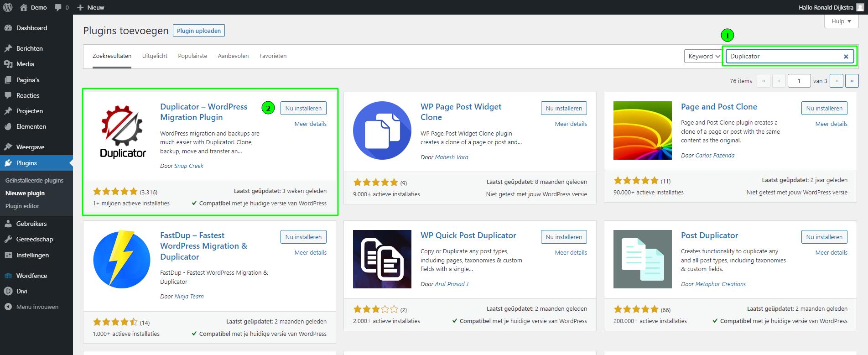This screenshot has width=868, height=355.
Task: Click Plugin uploaden button
Action: [199, 31]
